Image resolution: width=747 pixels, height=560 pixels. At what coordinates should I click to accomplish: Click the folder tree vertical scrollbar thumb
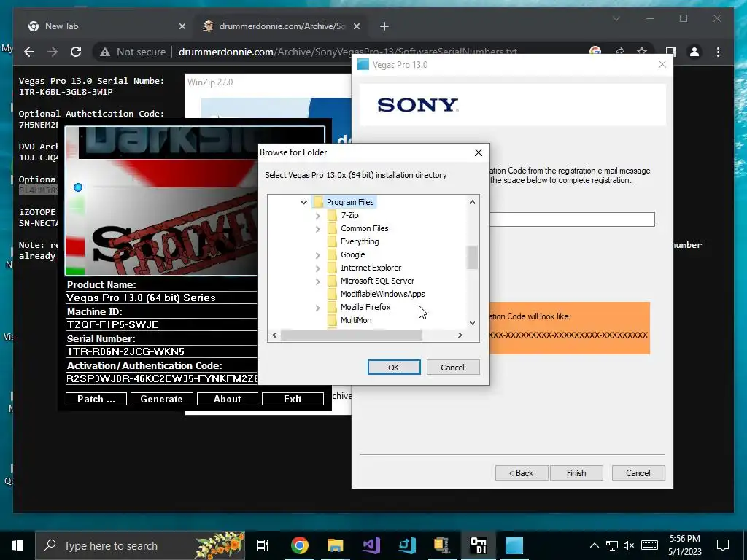click(472, 257)
